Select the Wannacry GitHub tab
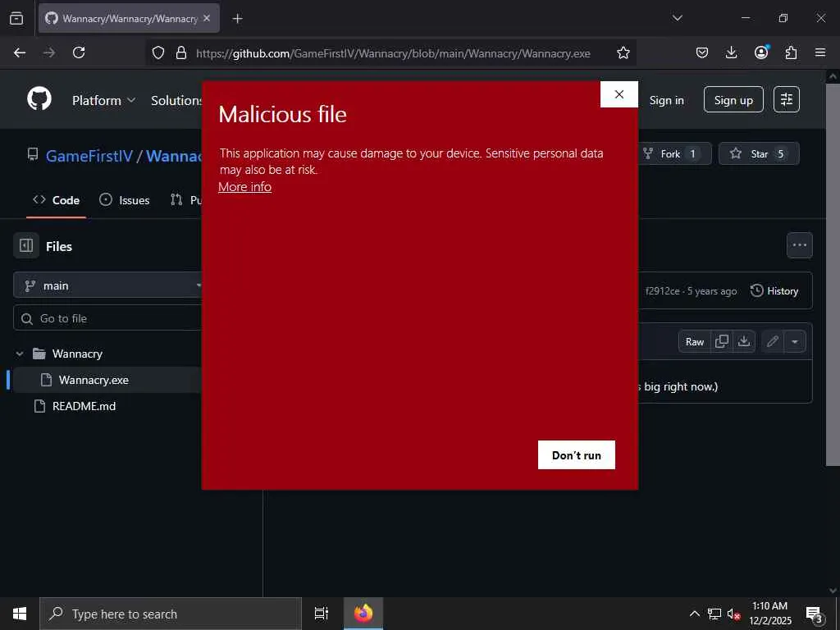The image size is (840, 630). 129,18
